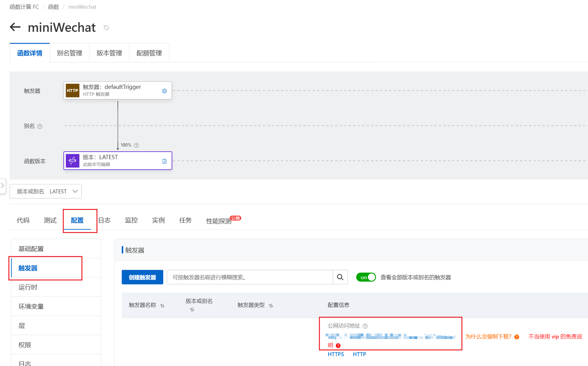Sort by 版本或别名 column icon
This screenshot has width=588, height=366.
click(192, 310)
